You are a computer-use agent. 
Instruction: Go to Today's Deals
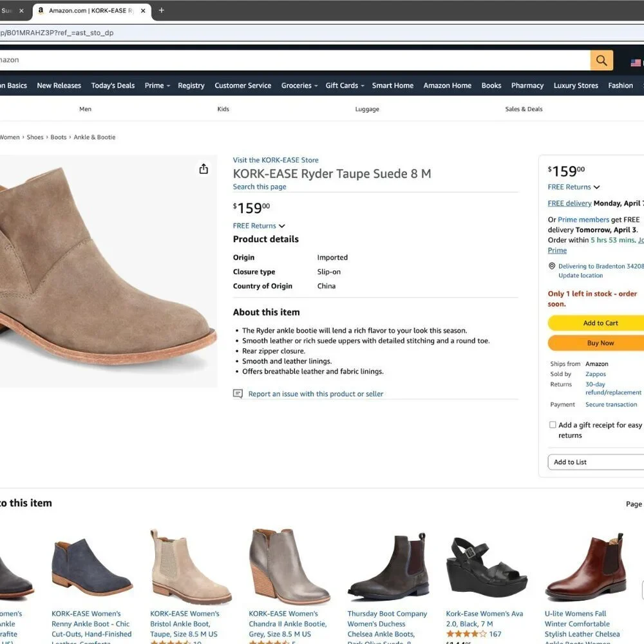tap(113, 86)
